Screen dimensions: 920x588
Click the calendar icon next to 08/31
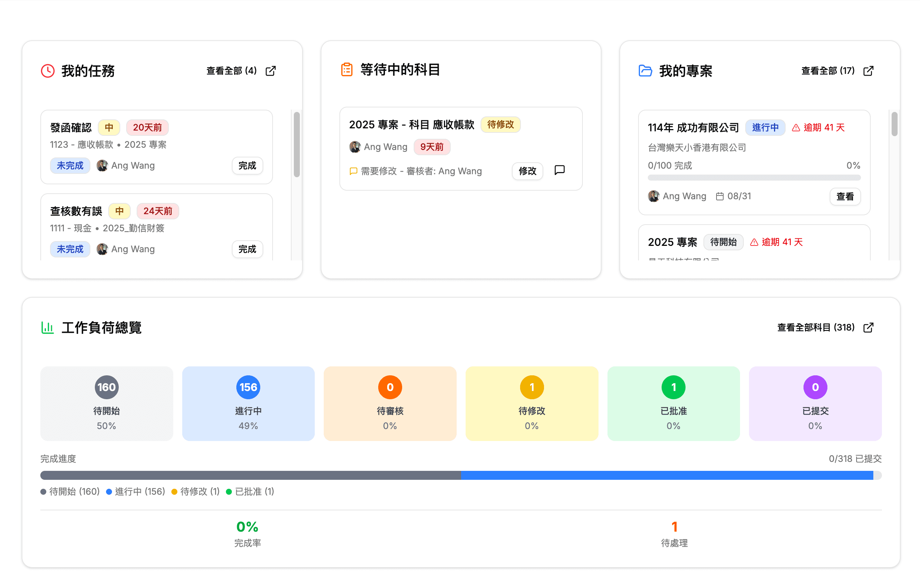tap(720, 196)
